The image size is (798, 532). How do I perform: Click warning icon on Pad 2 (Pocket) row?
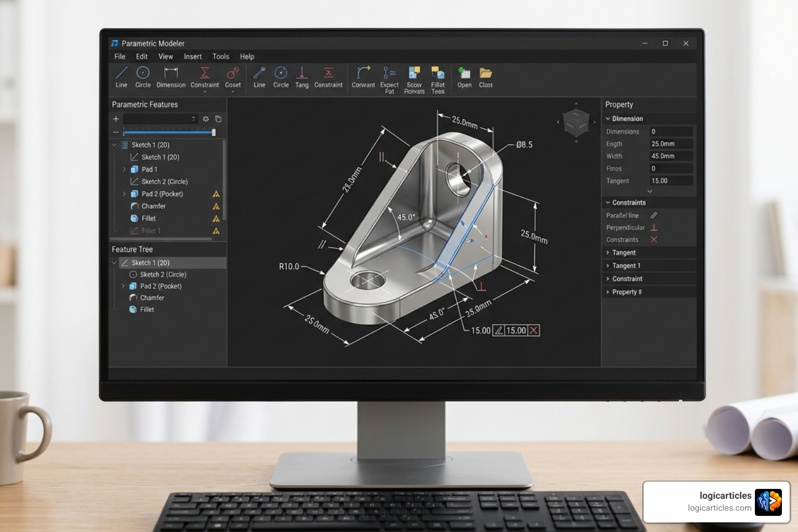(x=216, y=194)
